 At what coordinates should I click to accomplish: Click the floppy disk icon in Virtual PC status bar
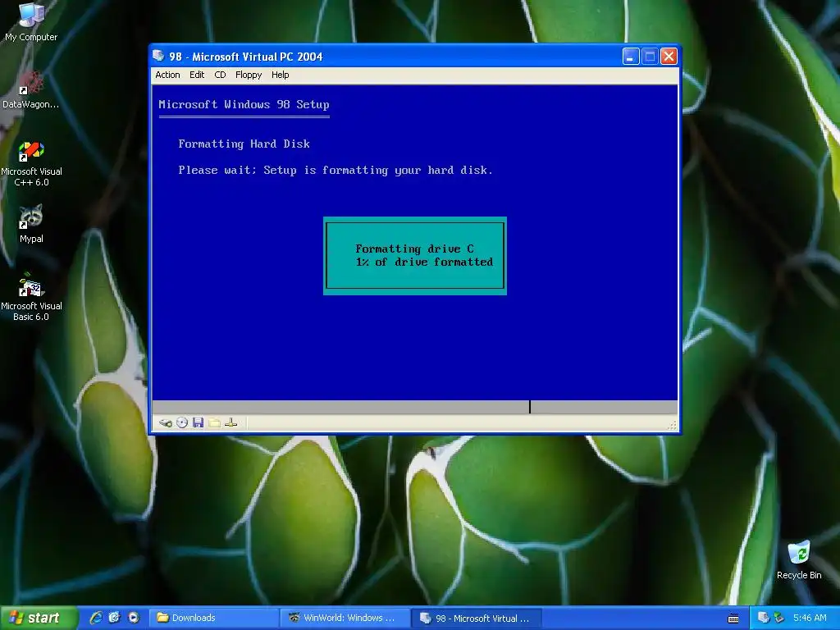tap(199, 422)
